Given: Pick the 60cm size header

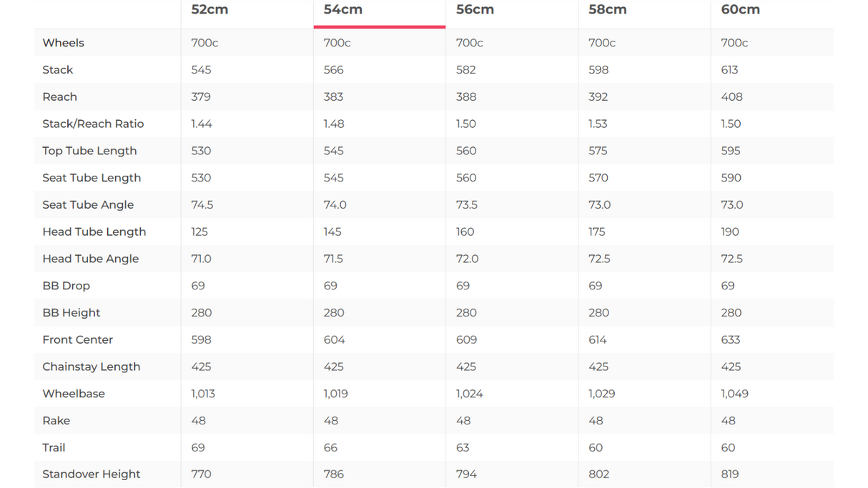Looking at the screenshot, I should [740, 10].
